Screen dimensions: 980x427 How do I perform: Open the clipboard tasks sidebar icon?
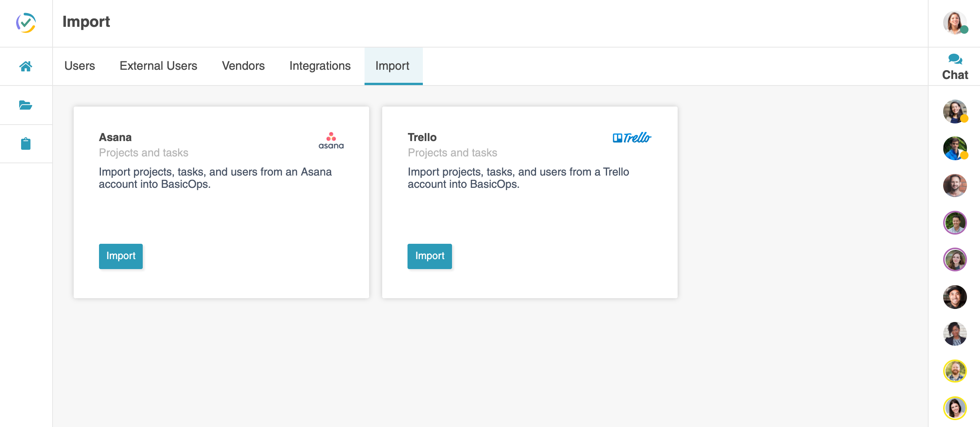point(26,144)
